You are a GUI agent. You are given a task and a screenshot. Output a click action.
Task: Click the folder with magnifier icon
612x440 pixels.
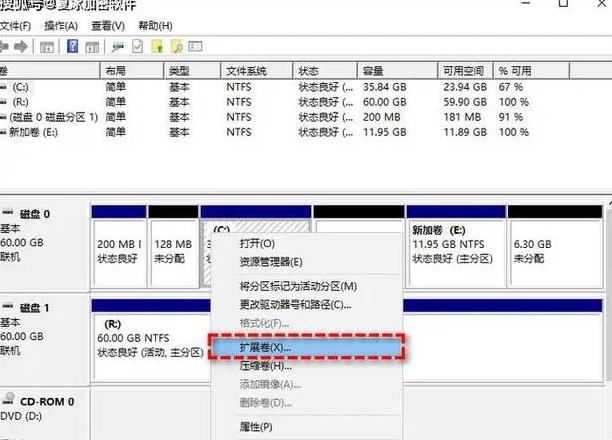[177, 46]
